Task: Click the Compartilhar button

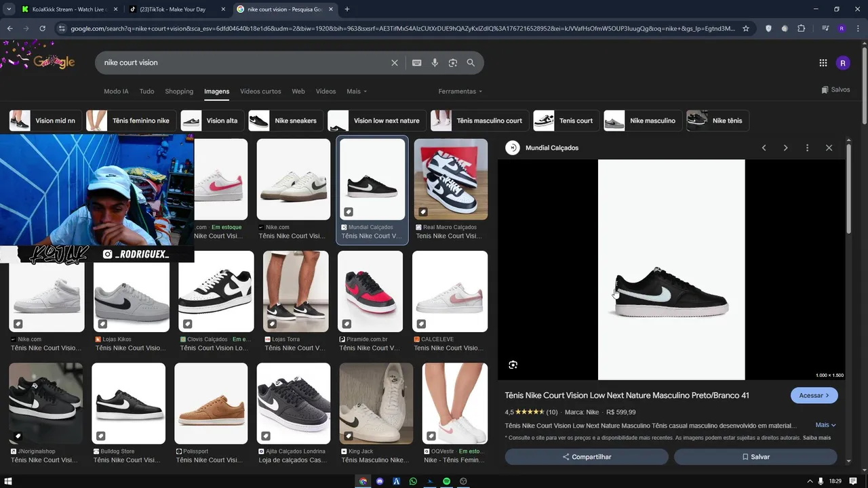Action: [587, 457]
